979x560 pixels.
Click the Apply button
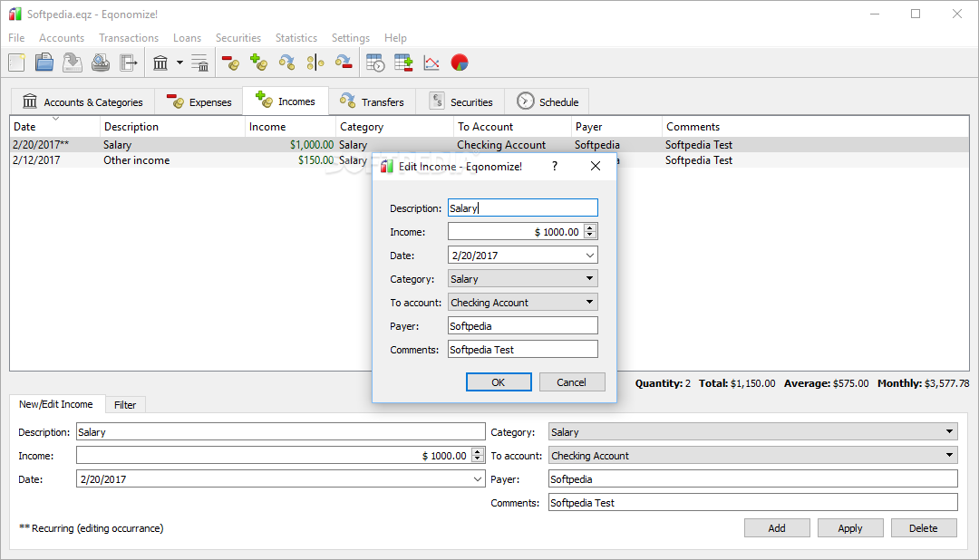[x=850, y=528]
